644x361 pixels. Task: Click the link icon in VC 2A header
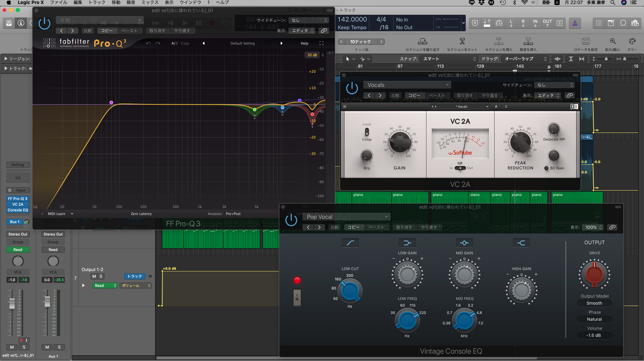coord(570,96)
